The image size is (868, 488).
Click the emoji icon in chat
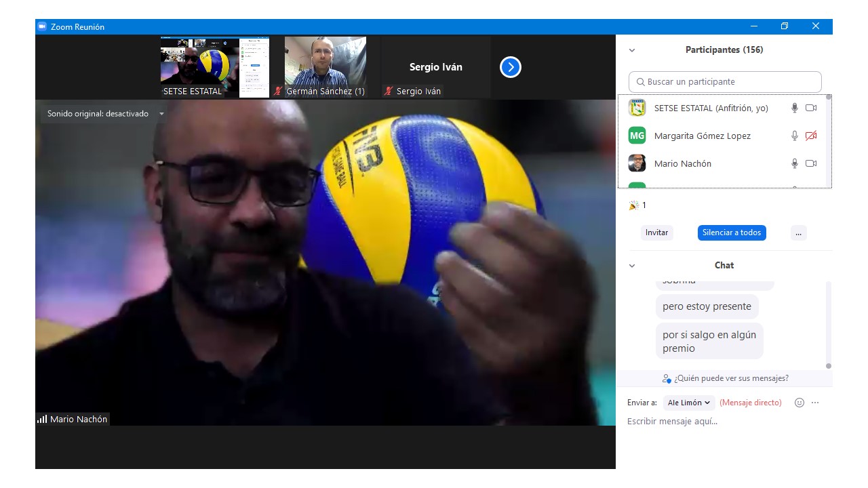tap(800, 403)
